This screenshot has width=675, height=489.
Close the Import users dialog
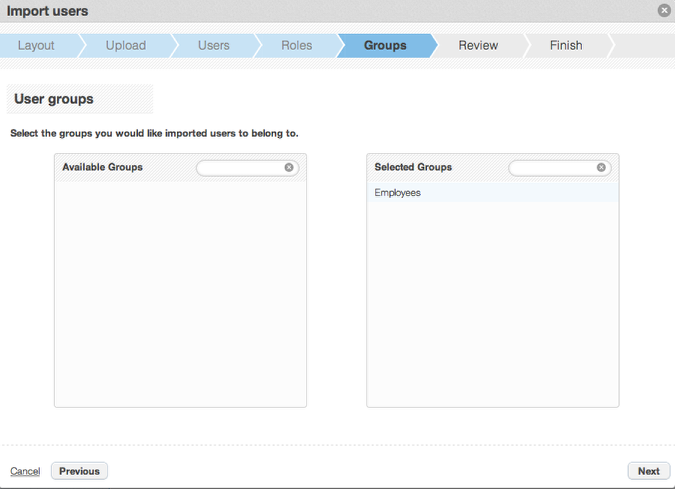click(664, 10)
